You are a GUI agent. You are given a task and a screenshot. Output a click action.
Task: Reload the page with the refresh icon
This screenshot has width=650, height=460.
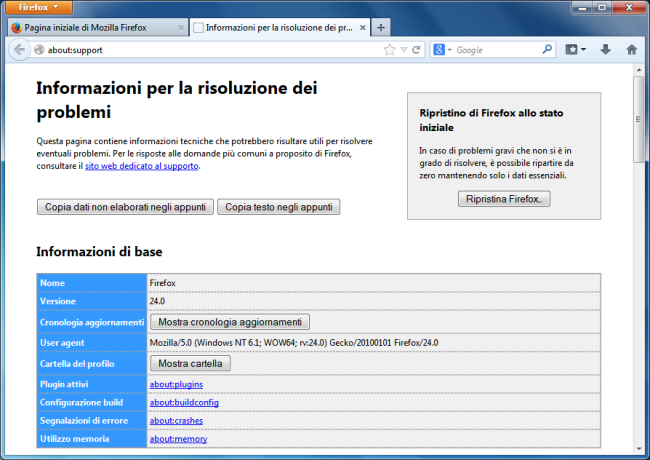point(416,50)
